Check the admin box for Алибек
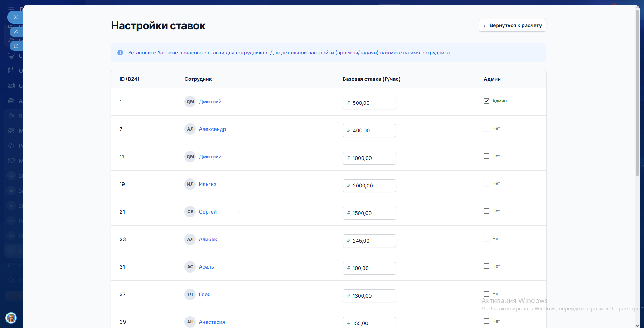The image size is (644, 328). [x=486, y=239]
